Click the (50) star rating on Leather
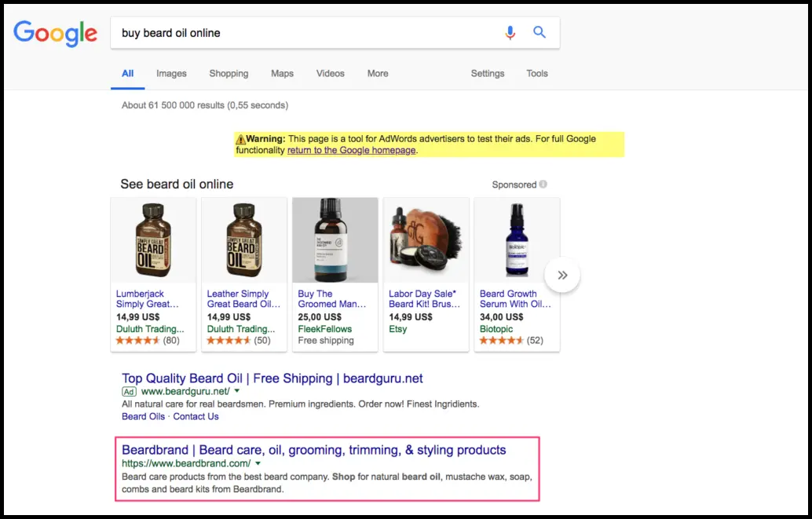This screenshot has width=812, height=519. tap(239, 340)
